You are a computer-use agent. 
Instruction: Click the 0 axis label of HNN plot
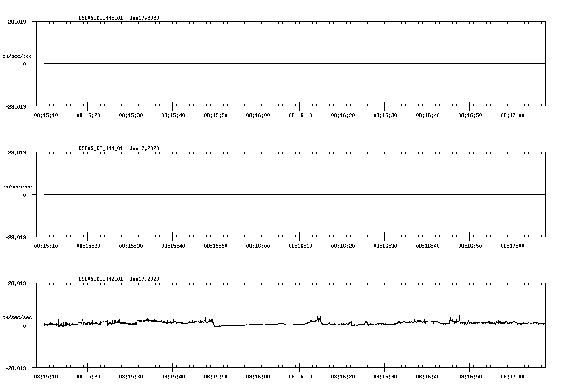point(25,195)
